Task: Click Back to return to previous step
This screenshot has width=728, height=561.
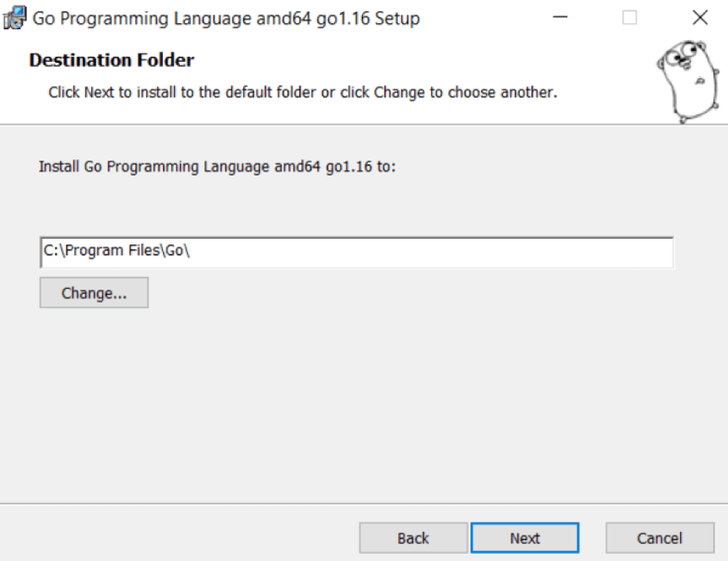Action: (413, 538)
